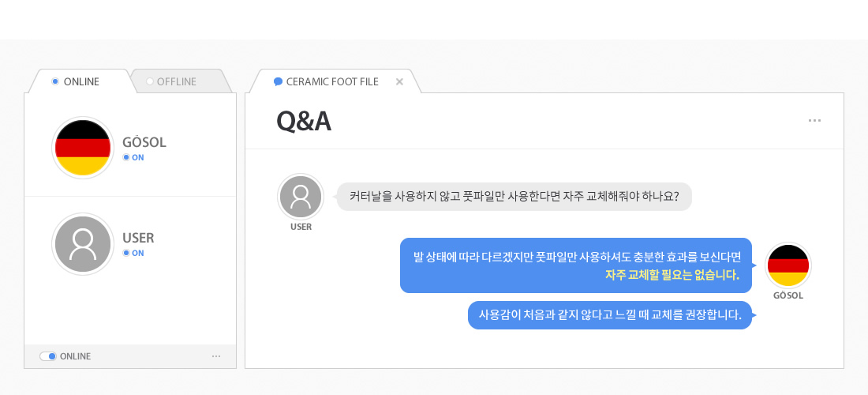Close the Ceramic Foot File tab
Screen dimensions: 868x395
399,81
